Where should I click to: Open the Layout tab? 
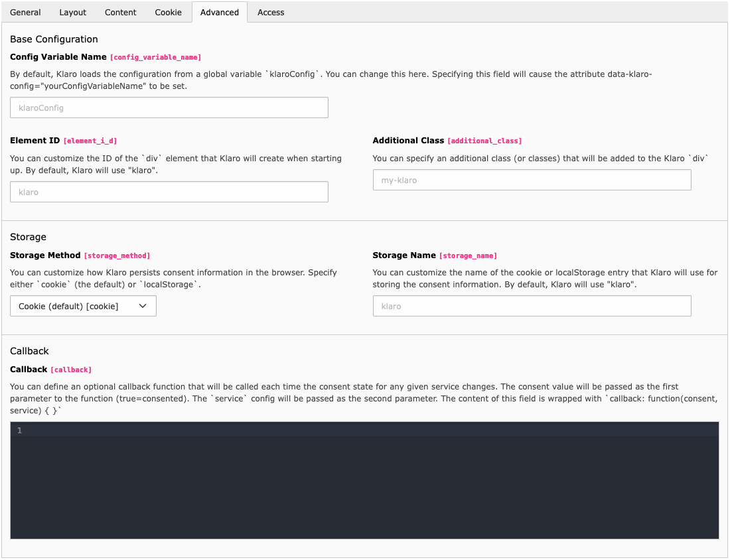(x=73, y=12)
